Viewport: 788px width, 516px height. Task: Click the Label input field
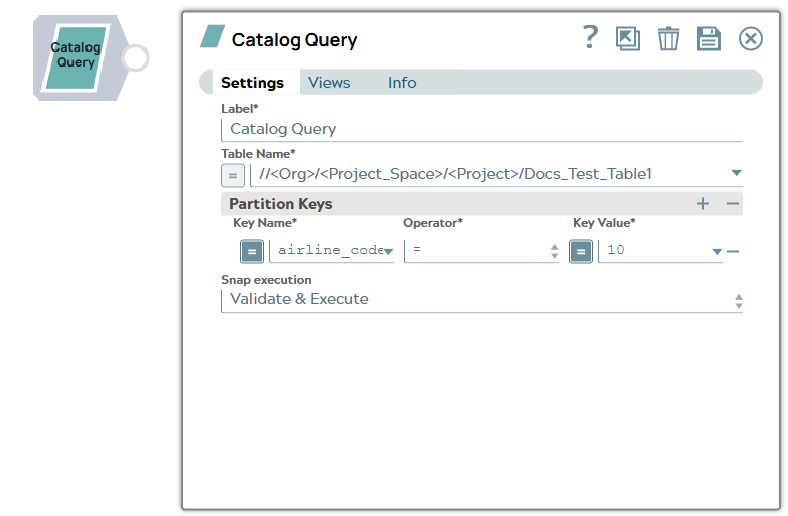pyautogui.click(x=481, y=129)
